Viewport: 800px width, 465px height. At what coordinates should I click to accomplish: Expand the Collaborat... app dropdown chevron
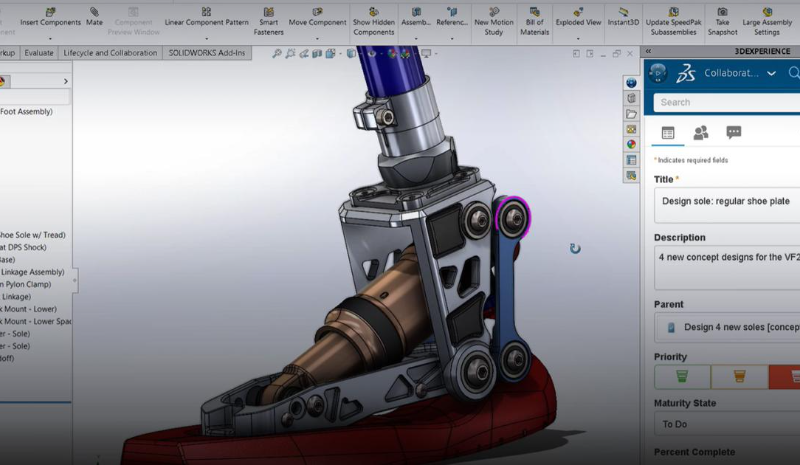(772, 73)
